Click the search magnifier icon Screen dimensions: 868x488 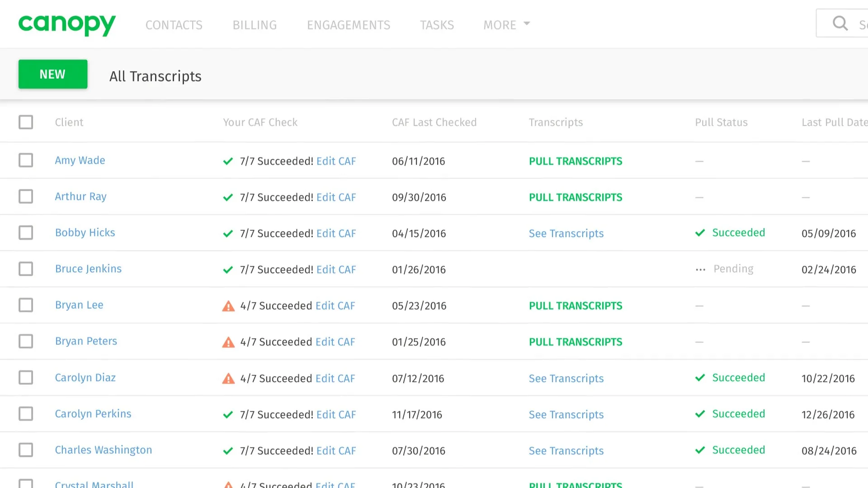tap(840, 23)
